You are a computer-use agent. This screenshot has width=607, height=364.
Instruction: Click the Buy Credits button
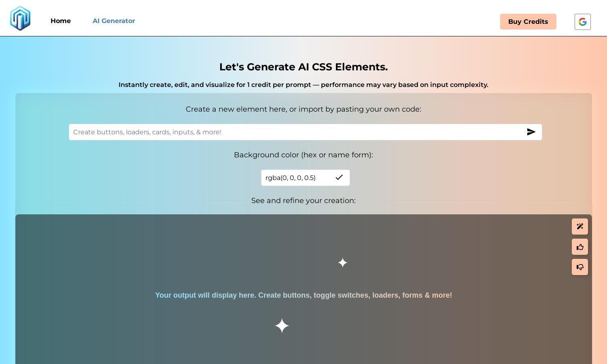click(x=528, y=22)
